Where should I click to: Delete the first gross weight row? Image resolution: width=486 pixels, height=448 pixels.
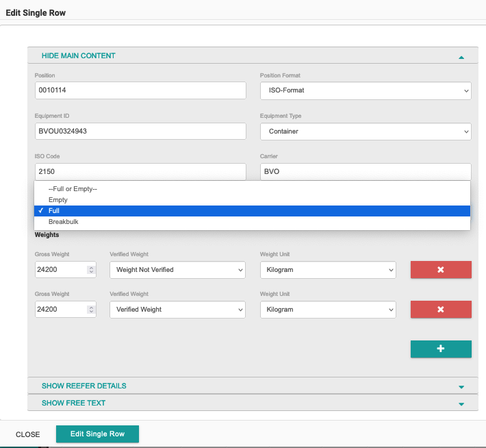(440, 269)
